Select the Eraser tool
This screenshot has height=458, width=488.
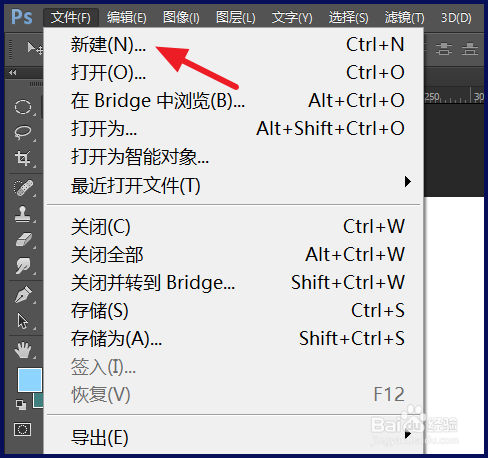[23, 239]
